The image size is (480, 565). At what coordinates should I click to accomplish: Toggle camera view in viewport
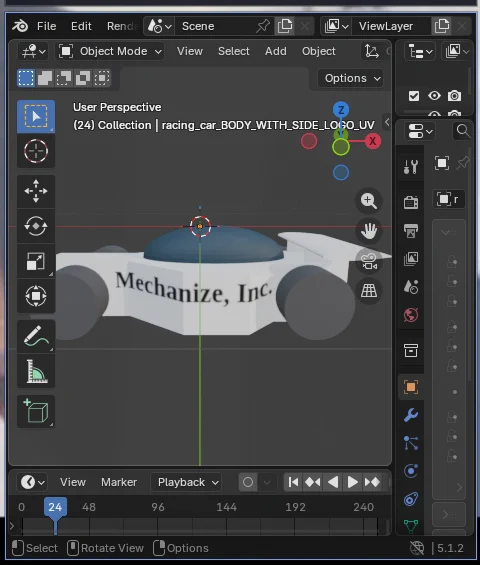pos(369,261)
